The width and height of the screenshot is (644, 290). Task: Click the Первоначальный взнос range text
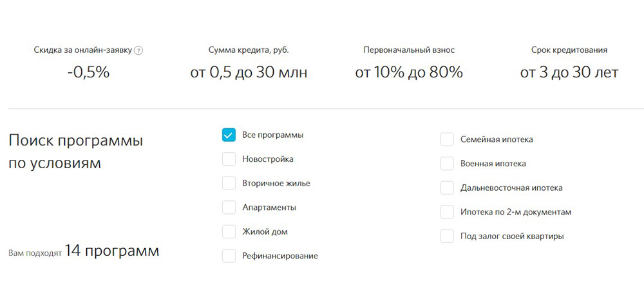409,73
